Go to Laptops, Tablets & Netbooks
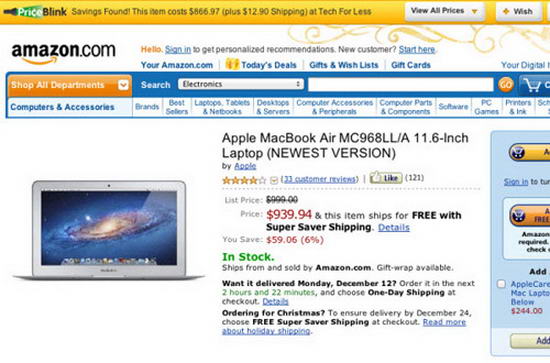Image resolution: width=550 pixels, height=363 pixels. [222, 107]
